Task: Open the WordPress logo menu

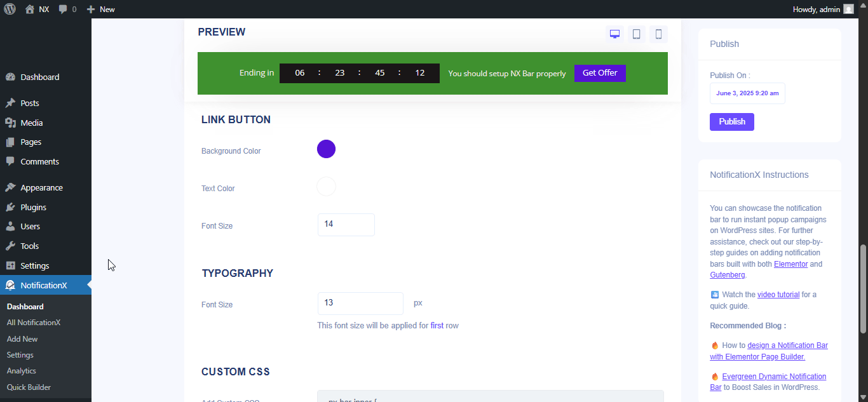Action: tap(10, 9)
